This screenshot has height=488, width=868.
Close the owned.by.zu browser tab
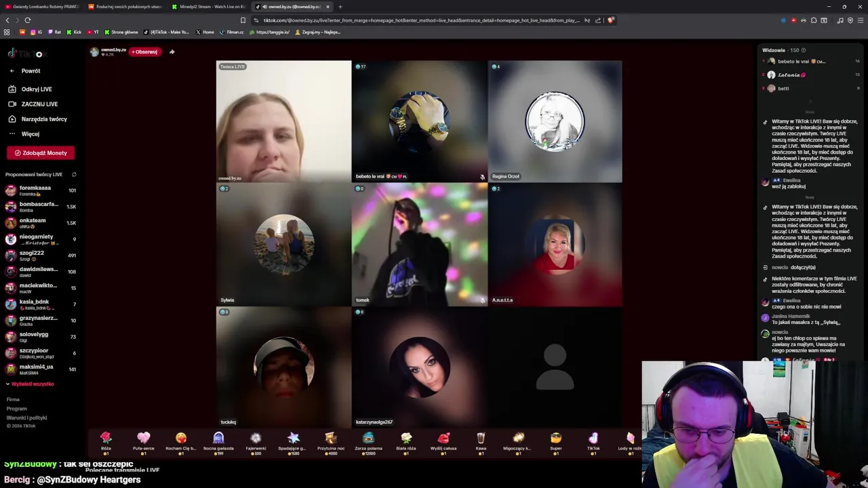328,7
